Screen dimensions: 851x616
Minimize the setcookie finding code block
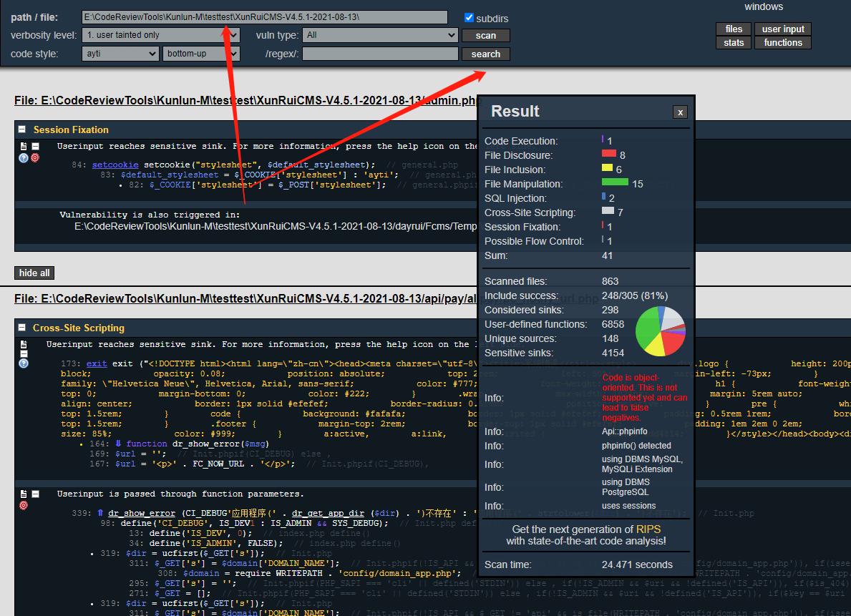tap(35, 146)
